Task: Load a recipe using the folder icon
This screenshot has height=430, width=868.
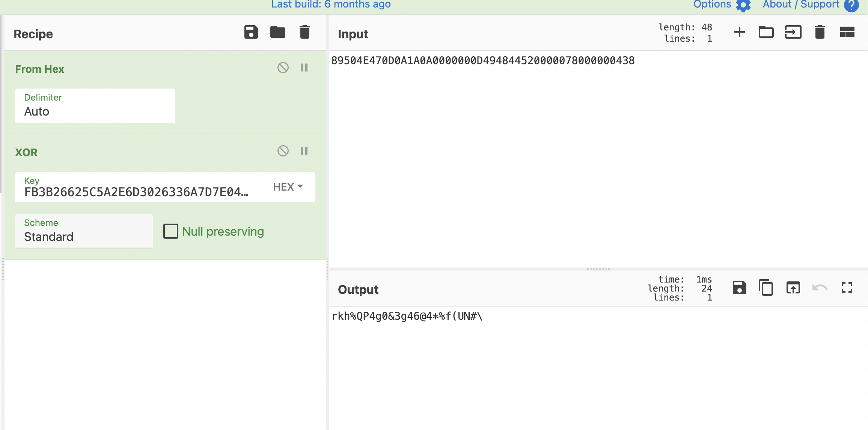Action: (277, 32)
